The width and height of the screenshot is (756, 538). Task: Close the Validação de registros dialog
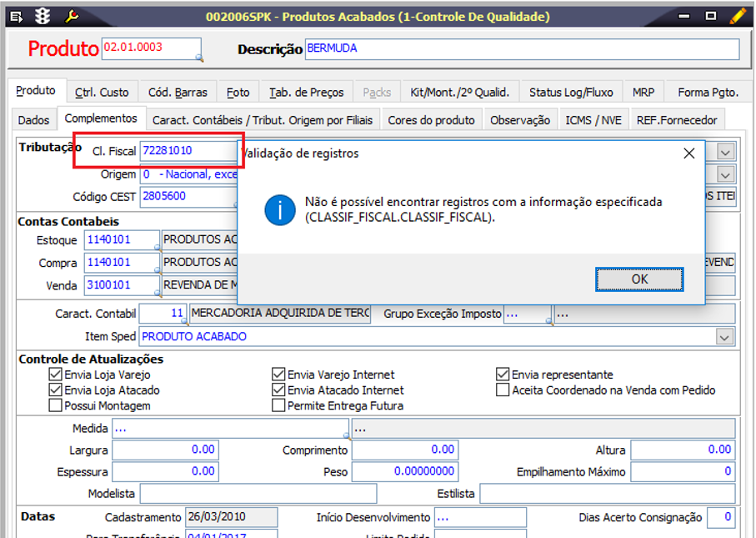pos(688,153)
